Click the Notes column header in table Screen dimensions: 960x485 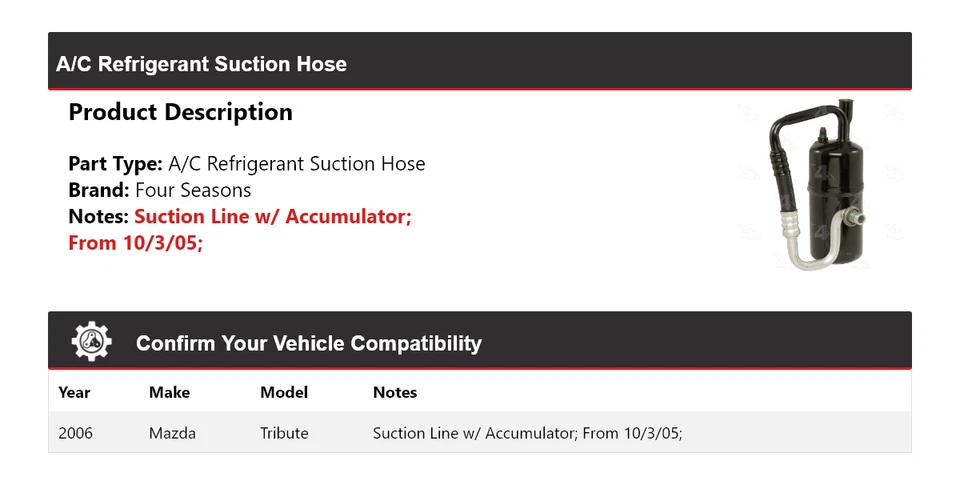tap(394, 392)
